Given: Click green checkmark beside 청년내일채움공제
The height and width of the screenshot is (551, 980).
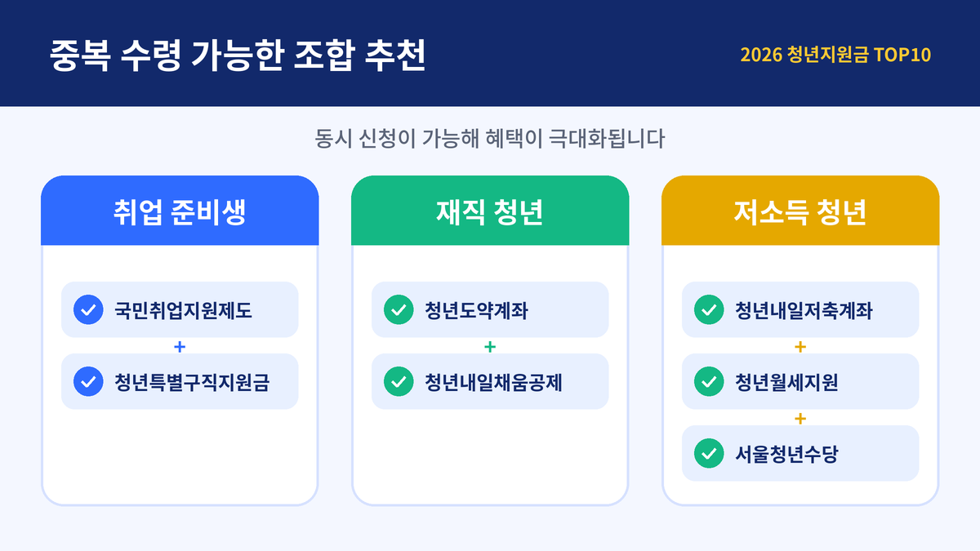Looking at the screenshot, I should tap(398, 381).
